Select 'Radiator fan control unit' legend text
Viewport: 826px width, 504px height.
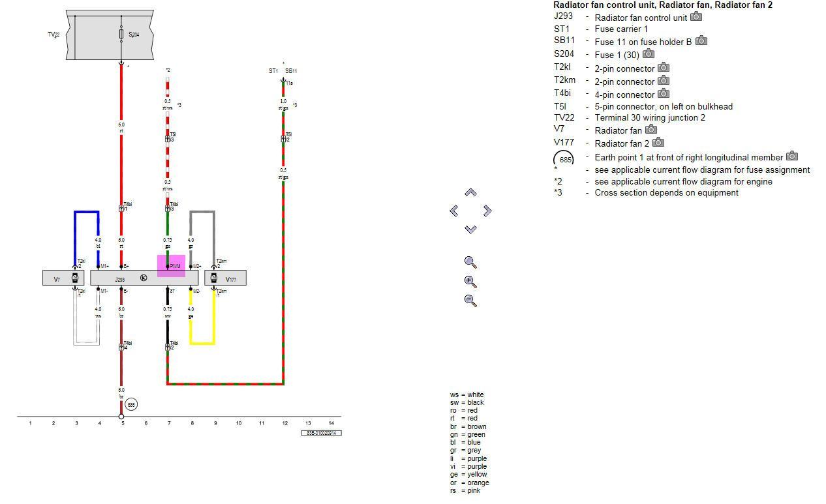point(641,18)
